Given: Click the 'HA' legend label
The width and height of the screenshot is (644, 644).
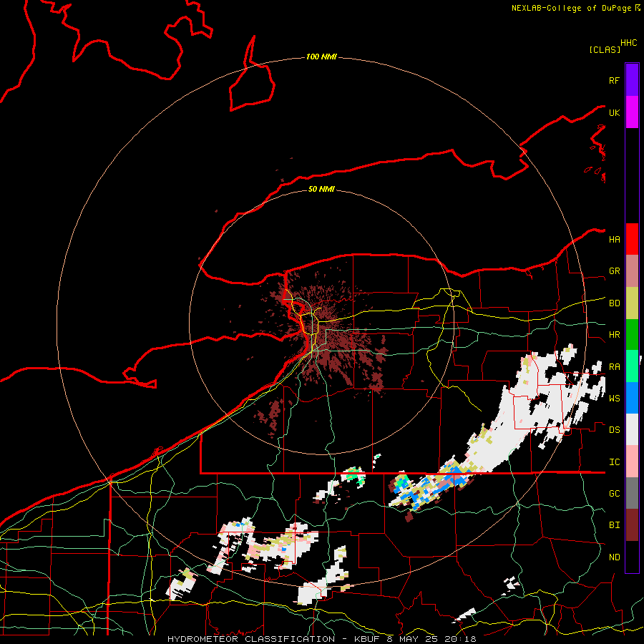Looking at the screenshot, I should (614, 239).
